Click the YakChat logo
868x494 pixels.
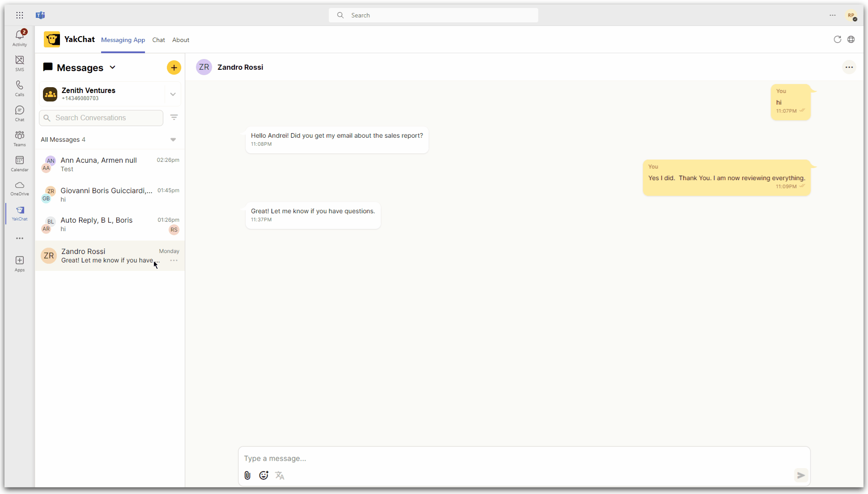[52, 39]
